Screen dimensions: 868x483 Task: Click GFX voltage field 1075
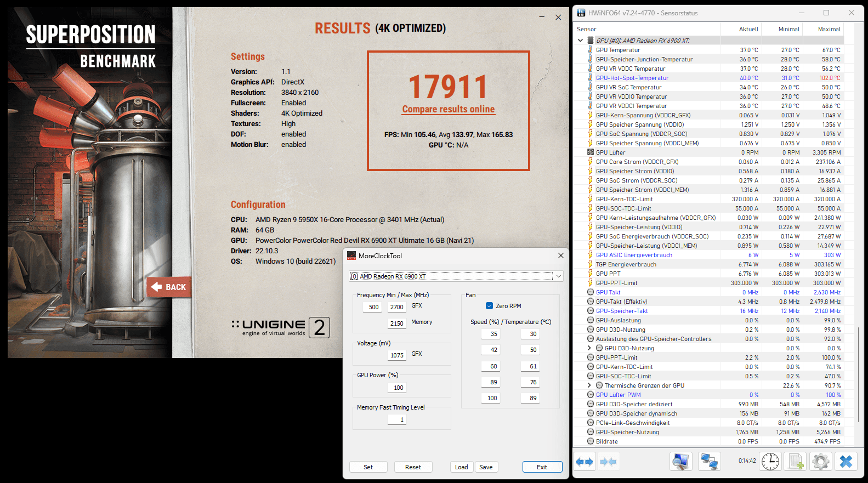tap(397, 355)
